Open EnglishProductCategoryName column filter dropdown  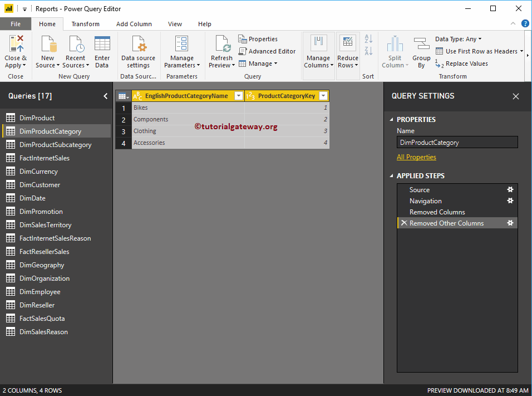(x=238, y=96)
